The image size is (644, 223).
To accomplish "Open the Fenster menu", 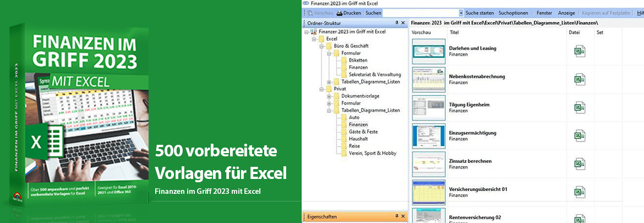I will pos(544,13).
